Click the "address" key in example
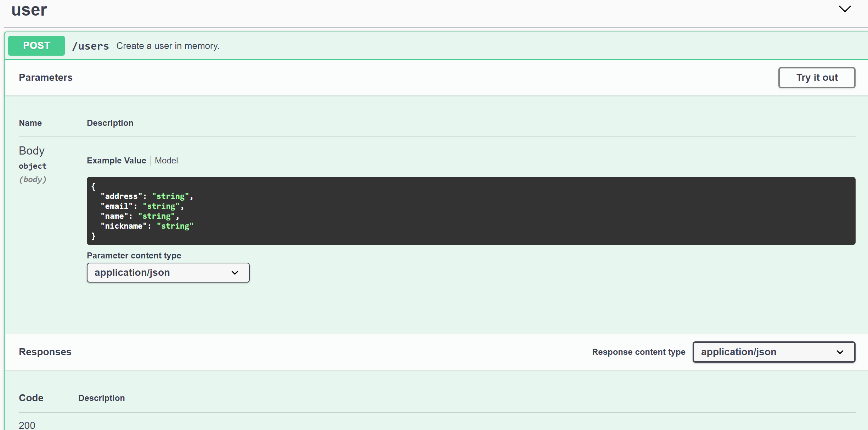Screen dimensions: 868x430 click(x=121, y=196)
